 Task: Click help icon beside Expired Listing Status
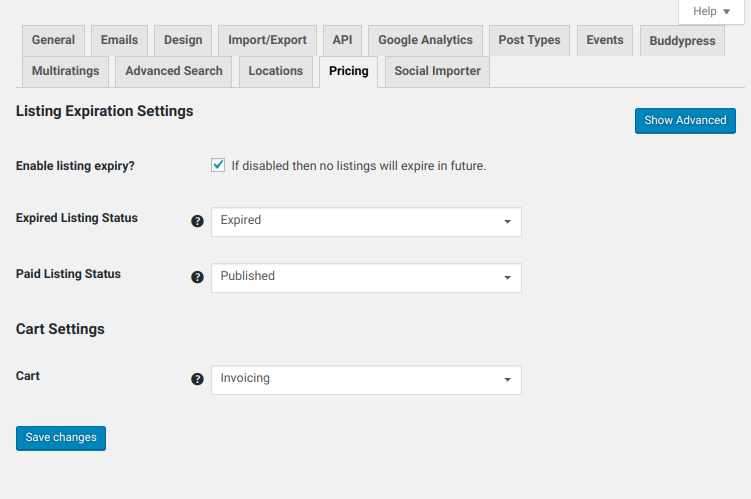(197, 221)
